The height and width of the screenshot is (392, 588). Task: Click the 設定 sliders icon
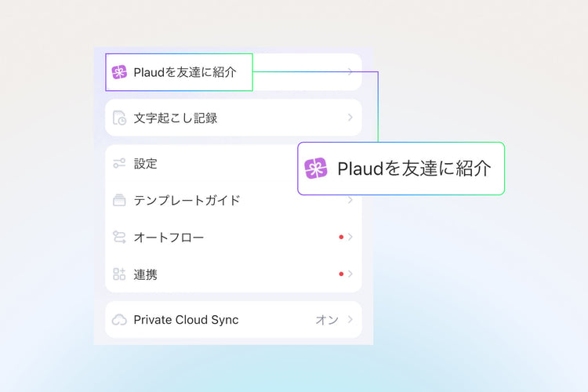(x=119, y=163)
